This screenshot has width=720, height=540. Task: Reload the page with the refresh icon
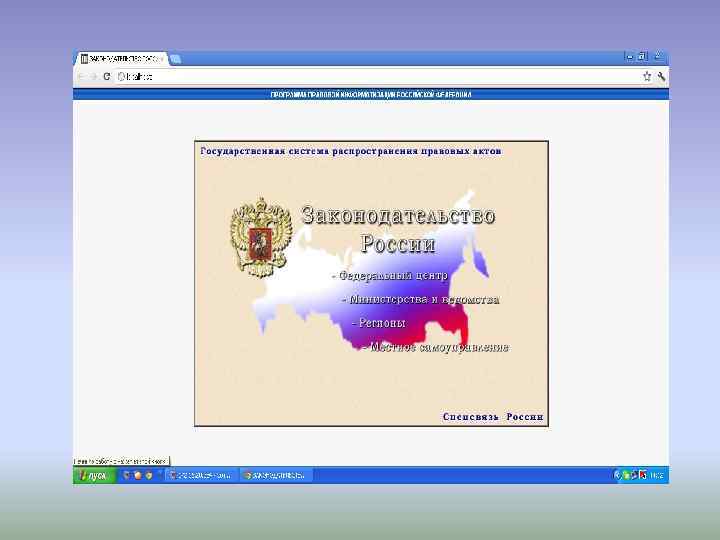pyautogui.click(x=107, y=77)
